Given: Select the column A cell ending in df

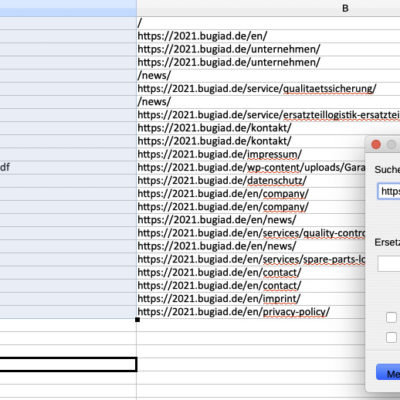Looking at the screenshot, I should coord(68,167).
